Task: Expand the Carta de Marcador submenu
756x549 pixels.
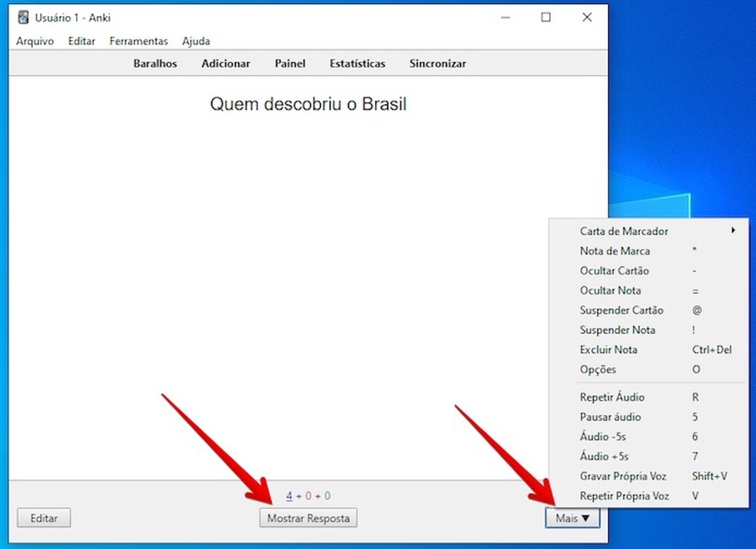Action: [x=623, y=230]
